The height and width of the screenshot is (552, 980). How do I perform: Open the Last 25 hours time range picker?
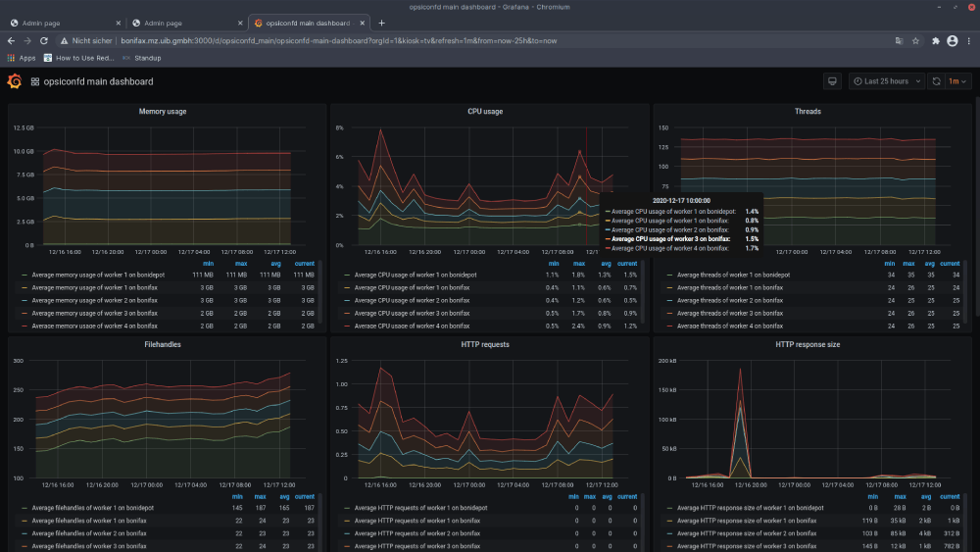(886, 81)
